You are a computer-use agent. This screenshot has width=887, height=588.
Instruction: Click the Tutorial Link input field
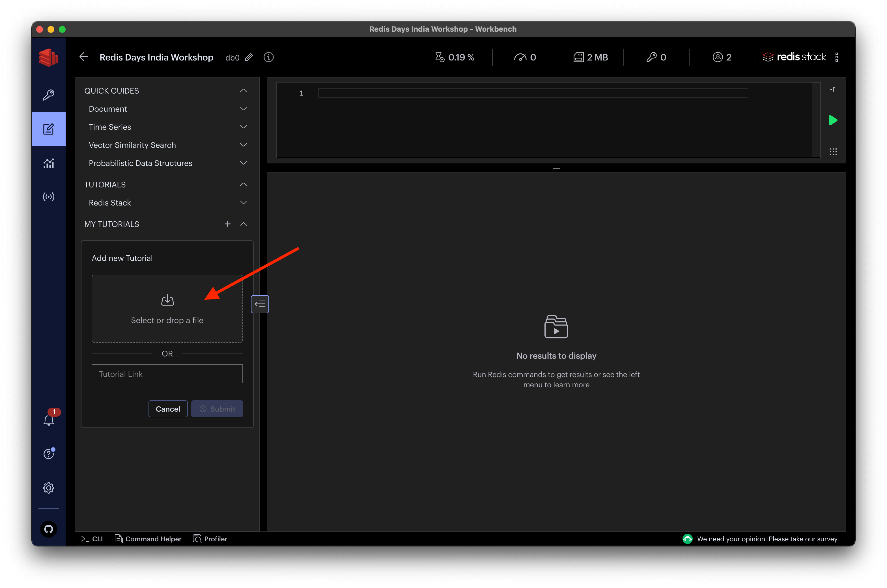tap(167, 374)
